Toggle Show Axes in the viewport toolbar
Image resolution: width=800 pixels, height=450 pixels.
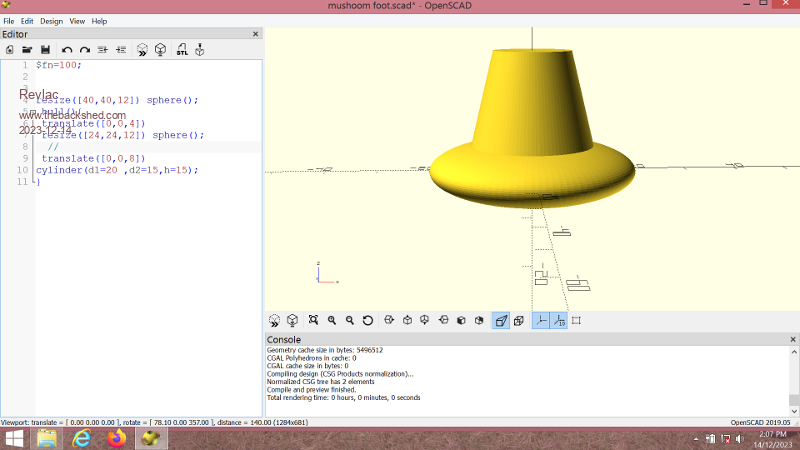(541, 321)
